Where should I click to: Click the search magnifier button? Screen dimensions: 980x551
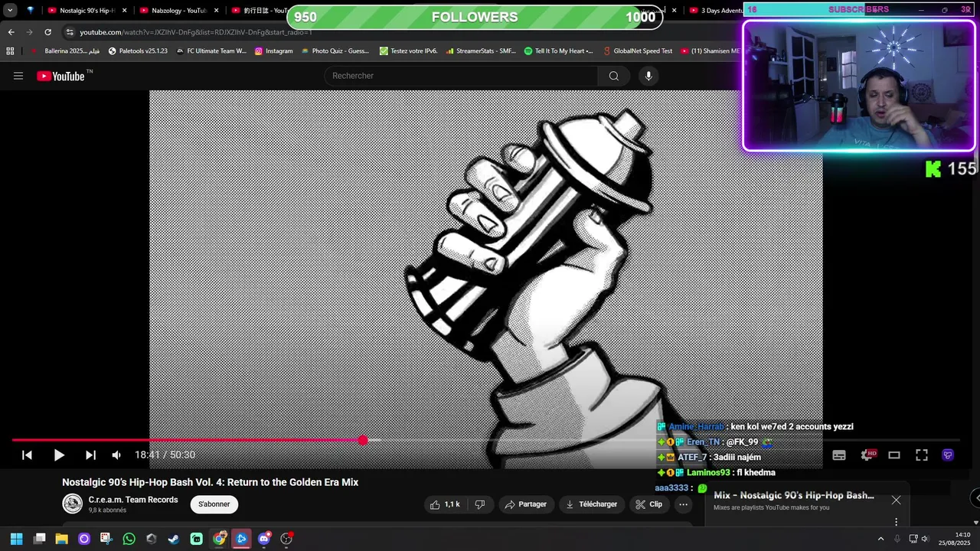613,76
